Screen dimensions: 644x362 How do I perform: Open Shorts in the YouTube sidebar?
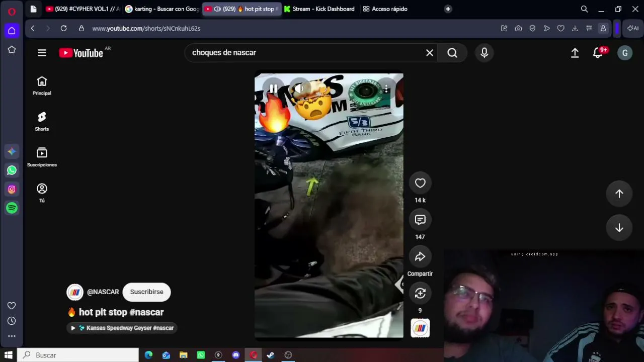tap(42, 122)
